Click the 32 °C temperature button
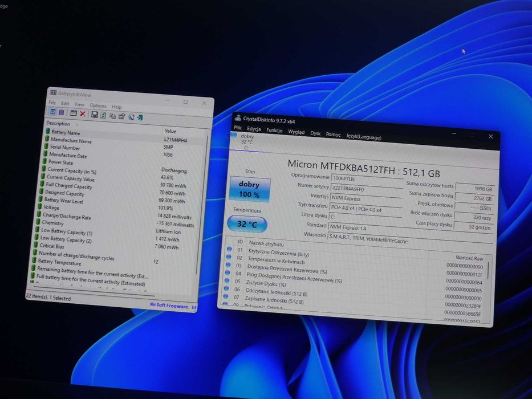This screenshot has width=532, height=399. click(x=247, y=224)
